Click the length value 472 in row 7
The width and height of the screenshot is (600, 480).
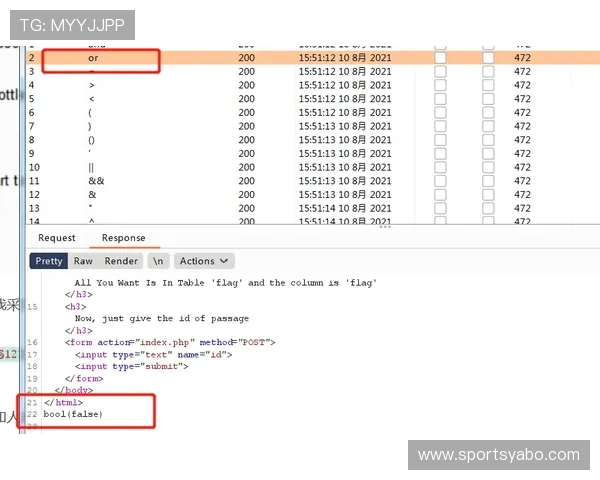pos(522,126)
